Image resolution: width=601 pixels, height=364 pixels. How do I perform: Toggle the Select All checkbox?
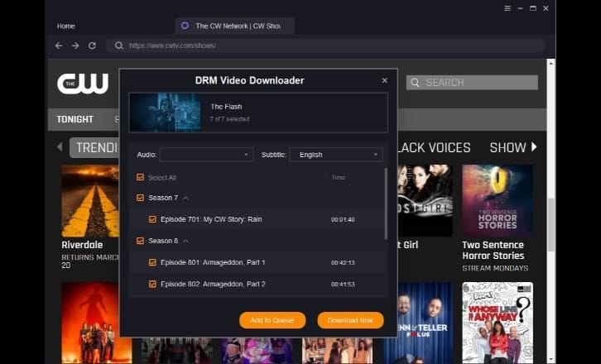click(x=140, y=177)
